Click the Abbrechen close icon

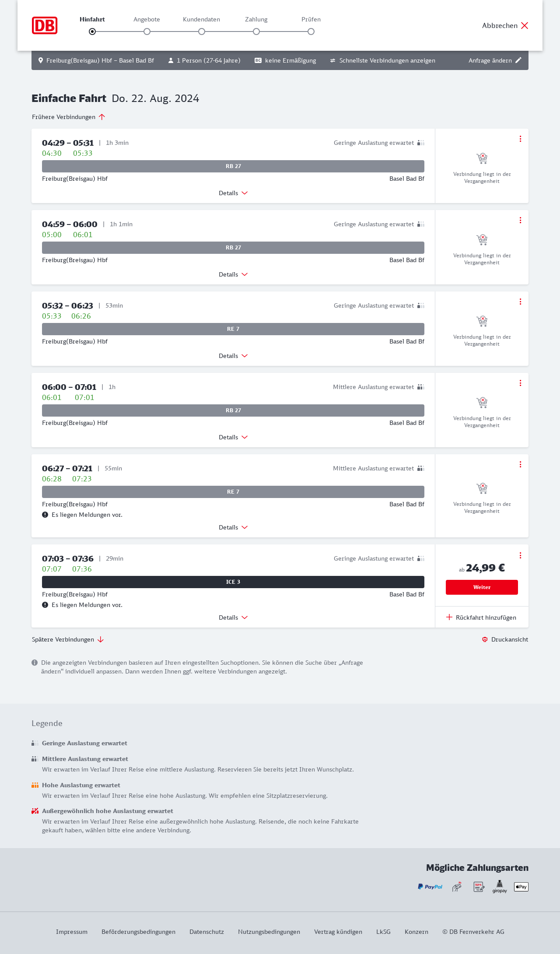coord(525,25)
